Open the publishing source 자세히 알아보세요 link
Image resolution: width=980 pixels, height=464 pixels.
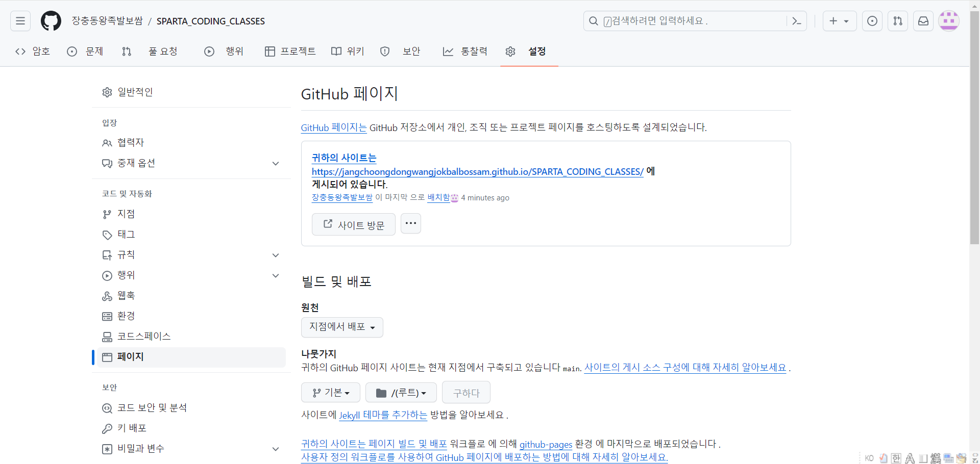(x=685, y=368)
